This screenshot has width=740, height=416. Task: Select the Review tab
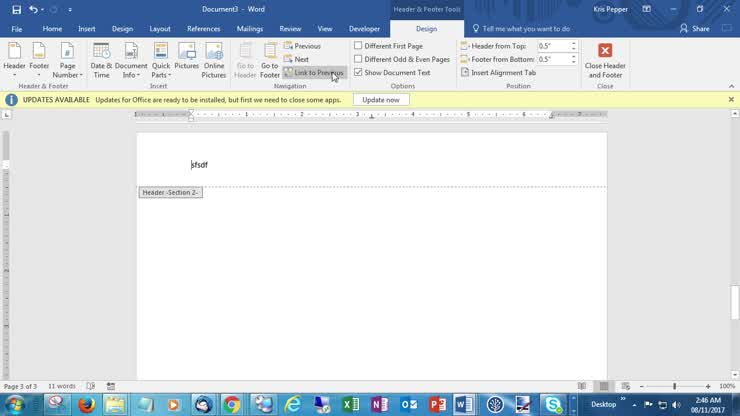[290, 29]
